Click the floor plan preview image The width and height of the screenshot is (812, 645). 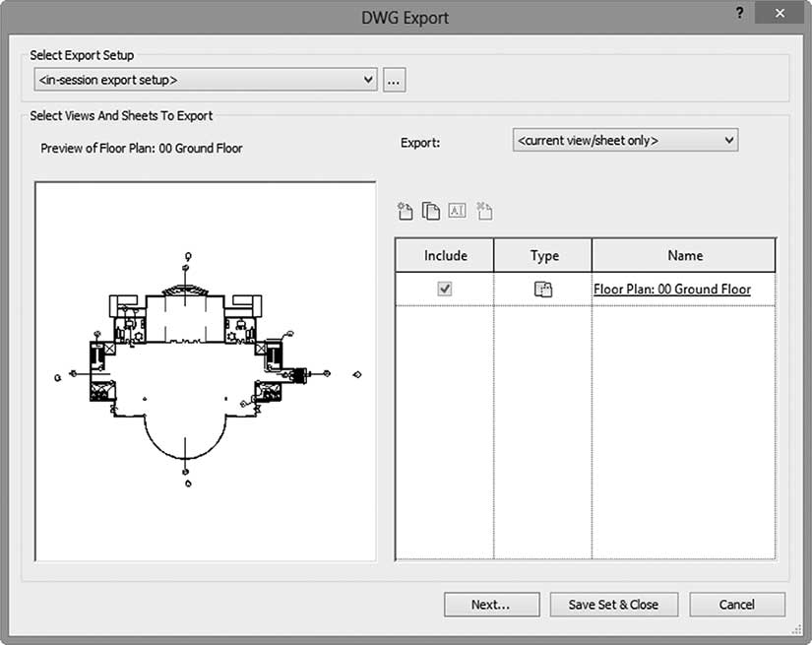point(206,371)
